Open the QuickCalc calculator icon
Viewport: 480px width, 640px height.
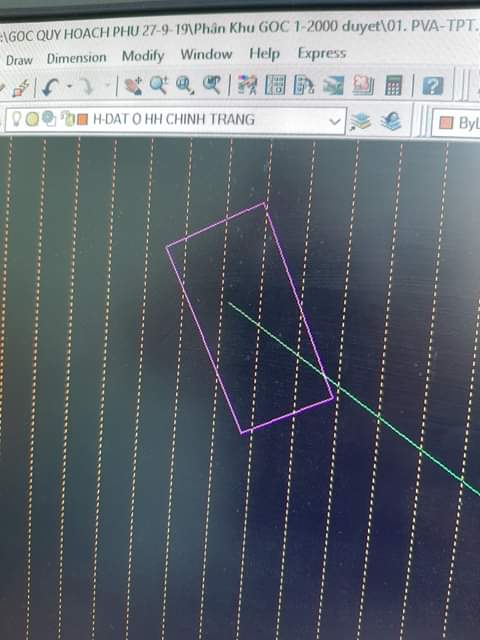pyautogui.click(x=393, y=85)
